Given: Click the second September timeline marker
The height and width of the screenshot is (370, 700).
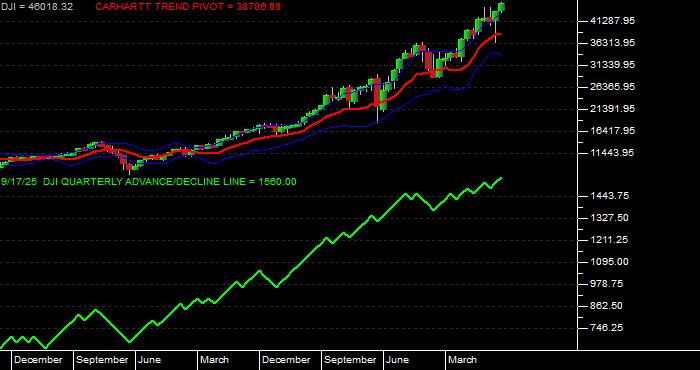Looking at the screenshot, I should coord(350,360).
